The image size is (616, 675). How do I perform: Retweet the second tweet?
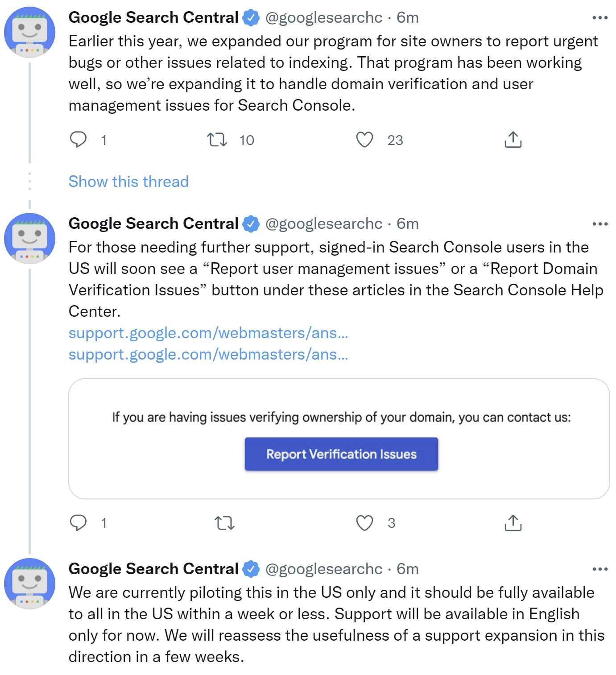[225, 523]
